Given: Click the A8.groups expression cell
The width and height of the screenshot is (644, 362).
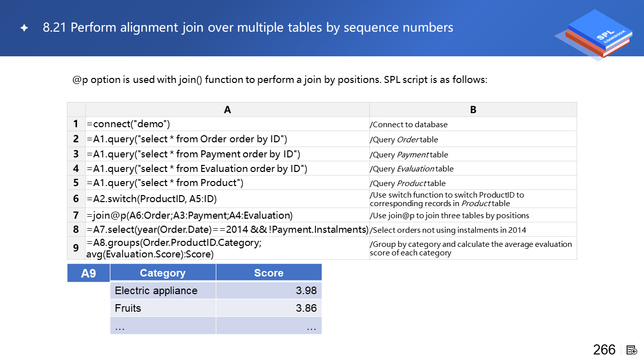Looking at the screenshot, I should [x=227, y=248].
